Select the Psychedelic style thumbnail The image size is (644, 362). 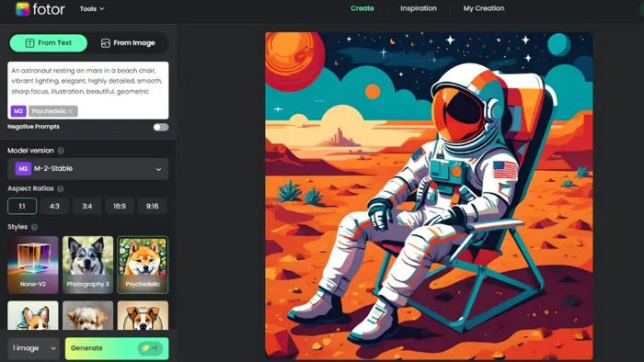(x=143, y=265)
